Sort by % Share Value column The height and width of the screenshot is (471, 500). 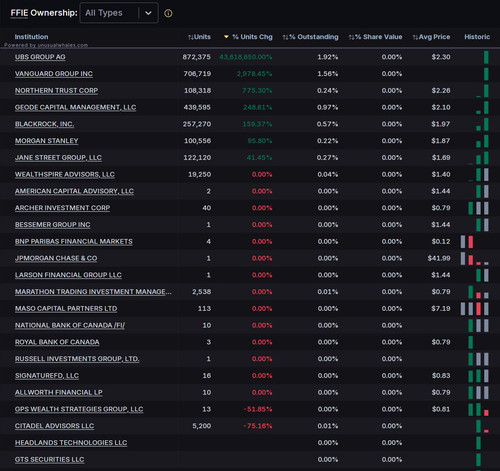[375, 37]
